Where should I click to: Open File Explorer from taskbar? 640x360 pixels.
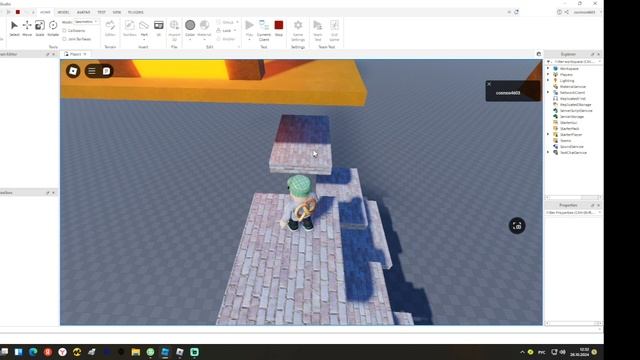point(136,352)
